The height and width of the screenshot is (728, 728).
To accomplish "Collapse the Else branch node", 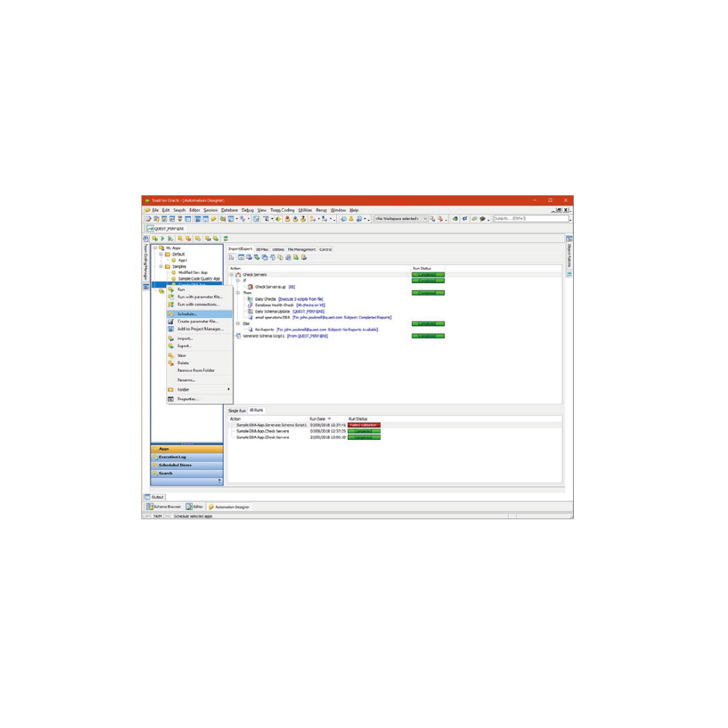I will [x=238, y=324].
